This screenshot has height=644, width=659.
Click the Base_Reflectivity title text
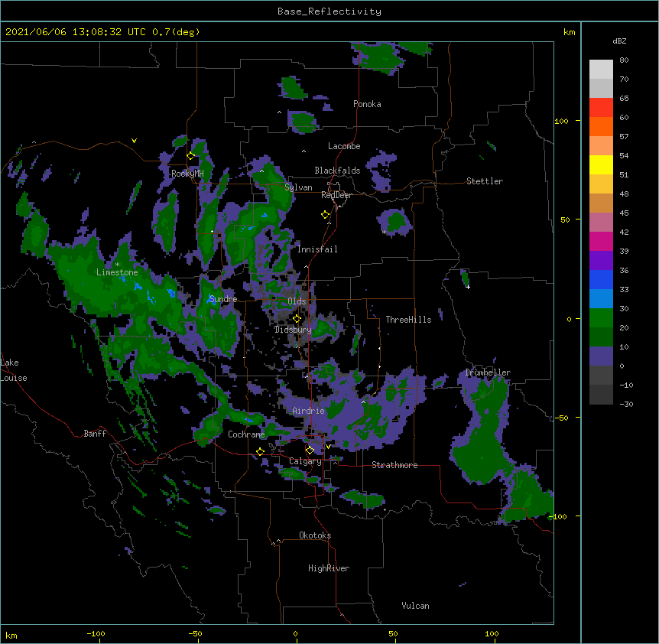[329, 11]
